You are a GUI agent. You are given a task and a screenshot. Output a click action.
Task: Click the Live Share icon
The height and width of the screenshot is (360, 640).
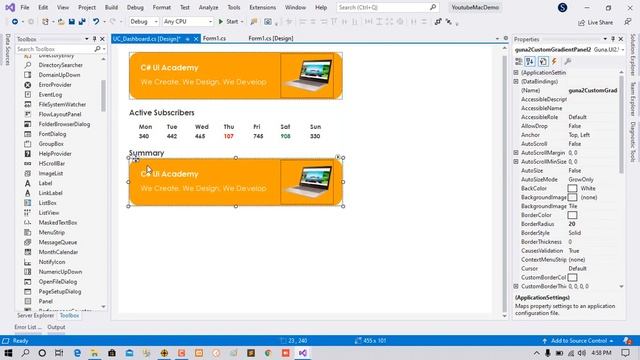click(x=582, y=22)
